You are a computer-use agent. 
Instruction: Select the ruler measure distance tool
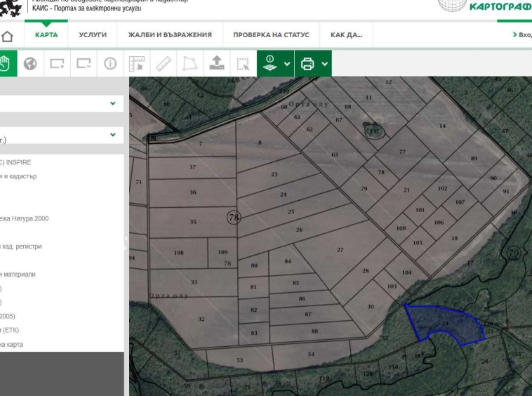point(164,63)
